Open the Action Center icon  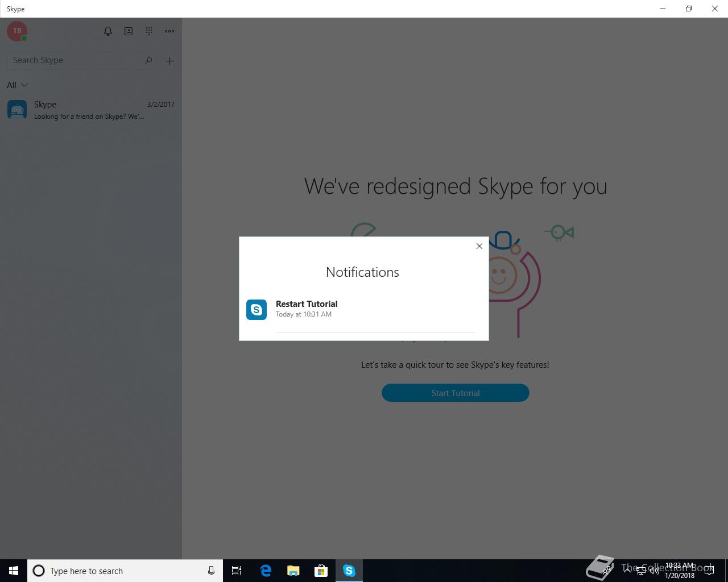[x=709, y=571]
